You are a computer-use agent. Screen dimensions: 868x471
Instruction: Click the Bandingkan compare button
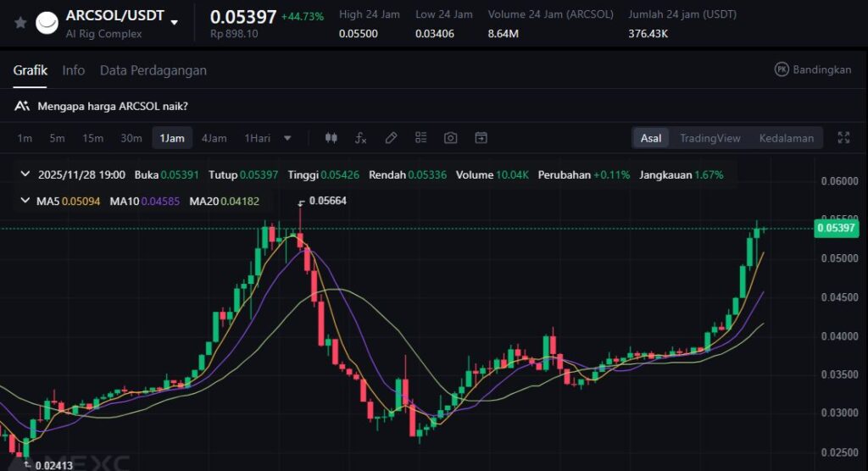click(x=812, y=69)
